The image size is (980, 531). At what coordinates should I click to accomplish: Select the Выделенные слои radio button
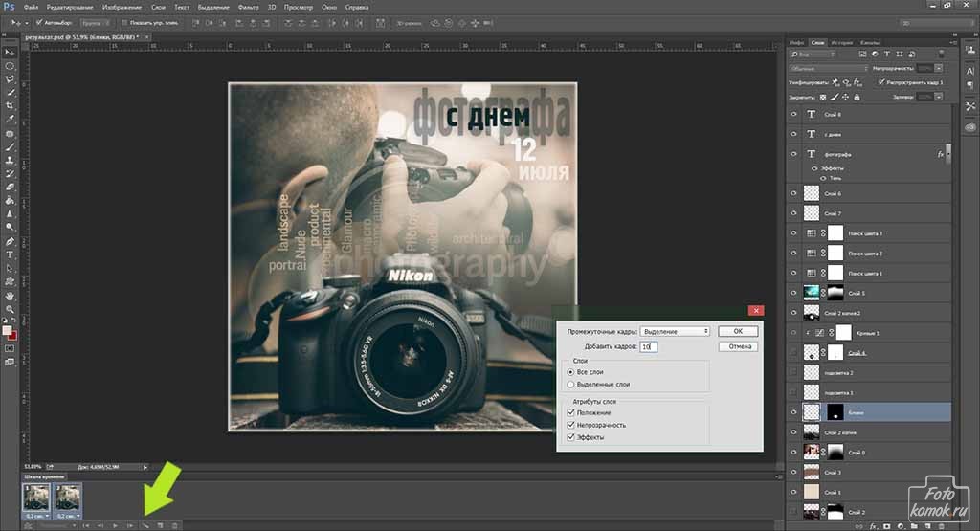click(570, 385)
